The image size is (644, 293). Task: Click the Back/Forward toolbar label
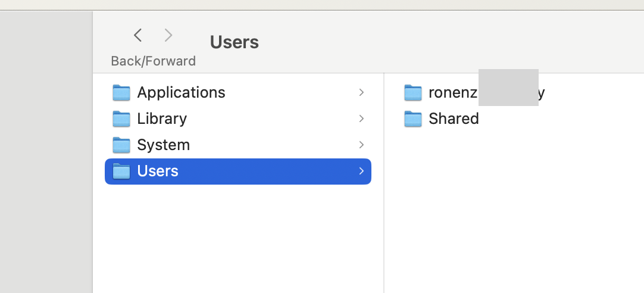[153, 61]
